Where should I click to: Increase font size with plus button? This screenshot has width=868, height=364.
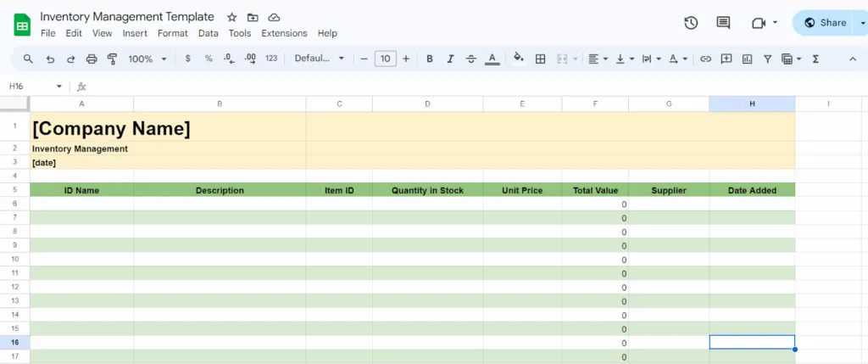tap(406, 59)
